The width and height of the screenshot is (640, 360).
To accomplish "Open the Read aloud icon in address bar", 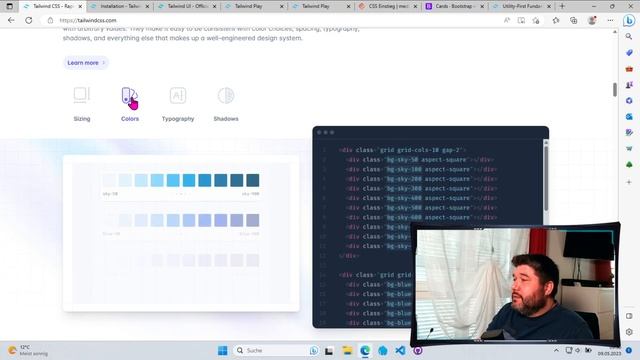I will click(507, 20).
